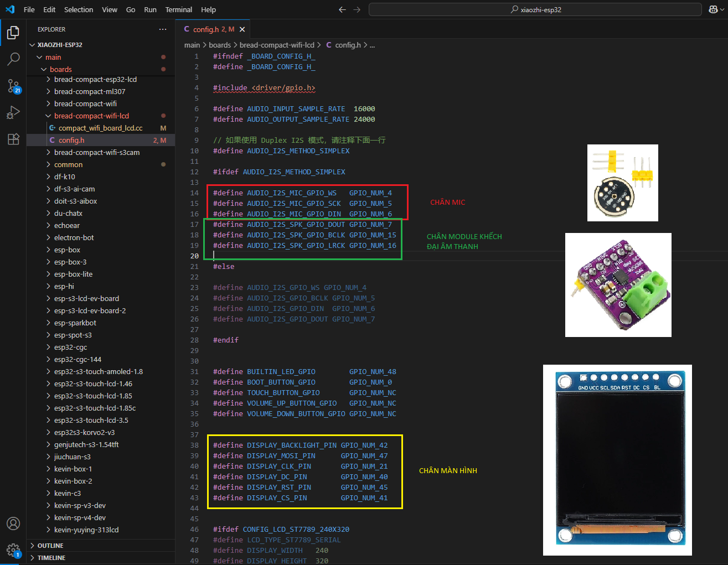Screen dimensions: 728x565
Task: Open compact_wifi_board_lcd.cc file
Action: pos(100,128)
